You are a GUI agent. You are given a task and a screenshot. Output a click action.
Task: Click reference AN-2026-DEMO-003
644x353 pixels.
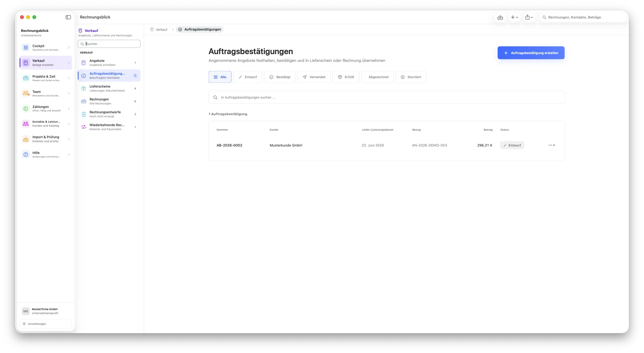pos(430,145)
